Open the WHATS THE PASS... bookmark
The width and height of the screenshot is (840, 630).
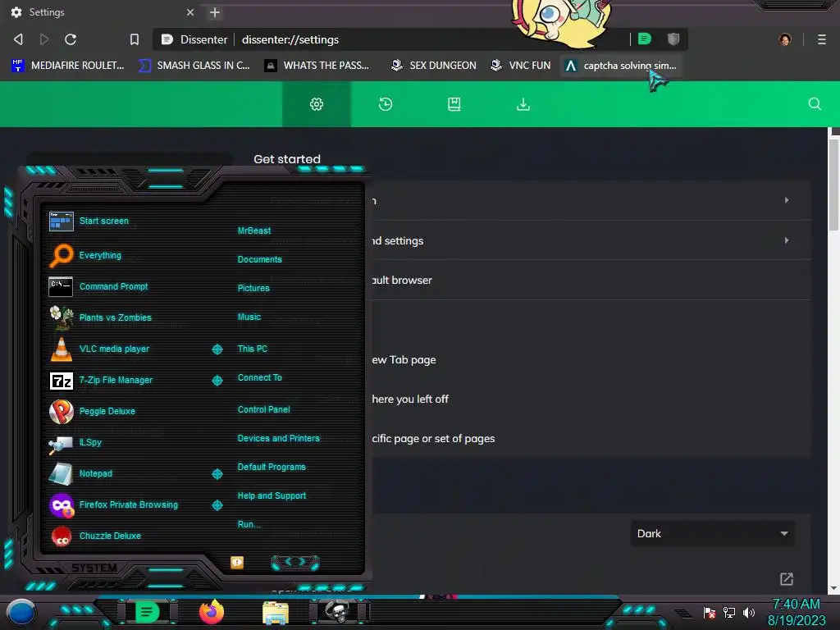[x=317, y=66]
